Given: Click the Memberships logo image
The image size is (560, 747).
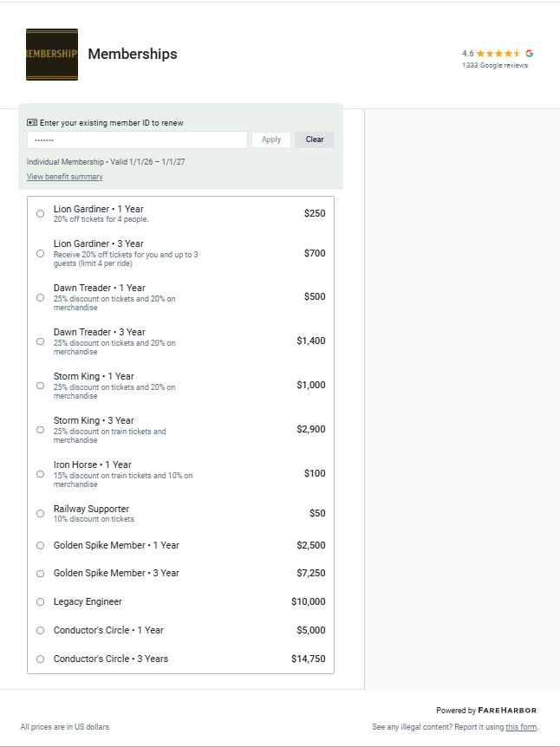Looking at the screenshot, I should pos(52,55).
